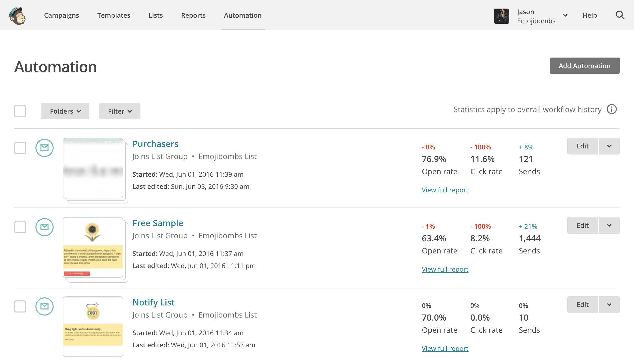Click the envelope icon for the Notify List automation
This screenshot has height=364, width=634.
(x=44, y=306)
